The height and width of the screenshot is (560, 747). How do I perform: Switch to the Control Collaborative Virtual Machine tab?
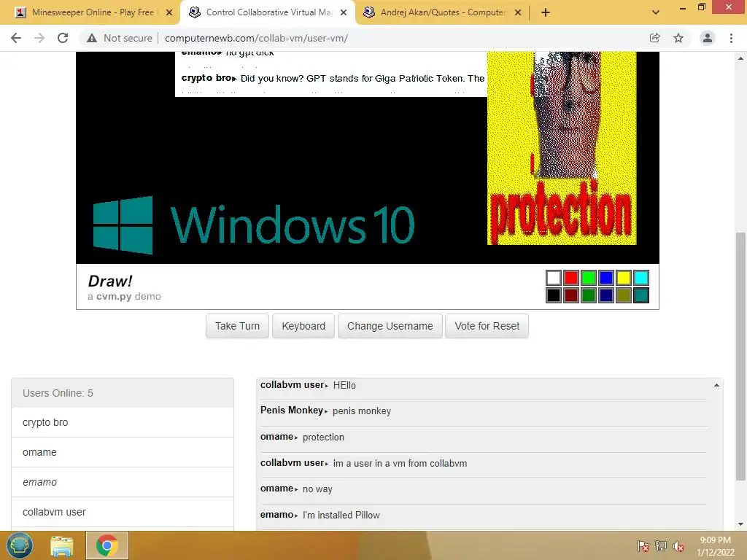(267, 12)
